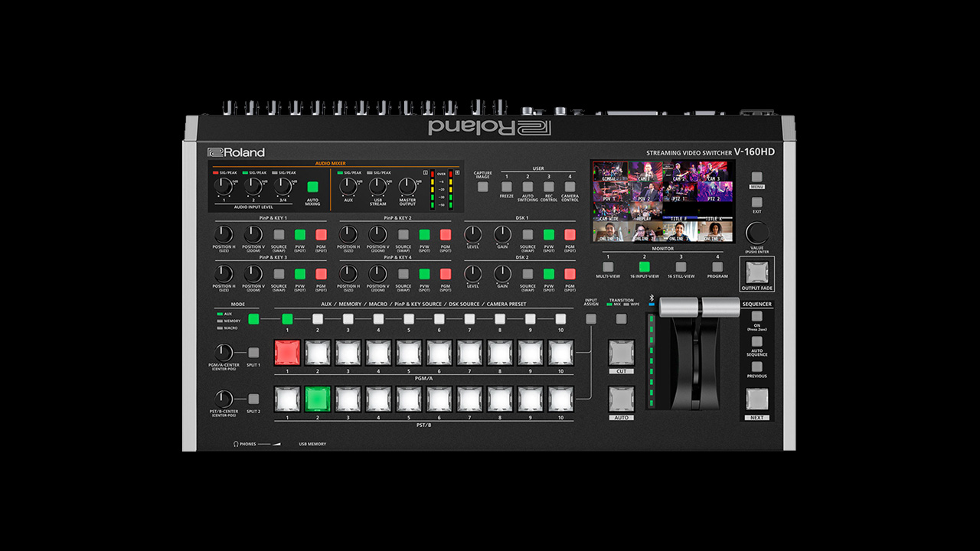The image size is (980, 551).
Task: Click the MODE select button
Action: tap(253, 319)
